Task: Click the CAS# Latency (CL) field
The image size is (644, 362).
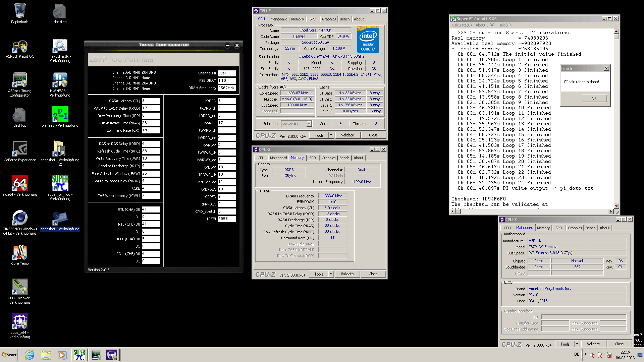Action: tap(151, 101)
